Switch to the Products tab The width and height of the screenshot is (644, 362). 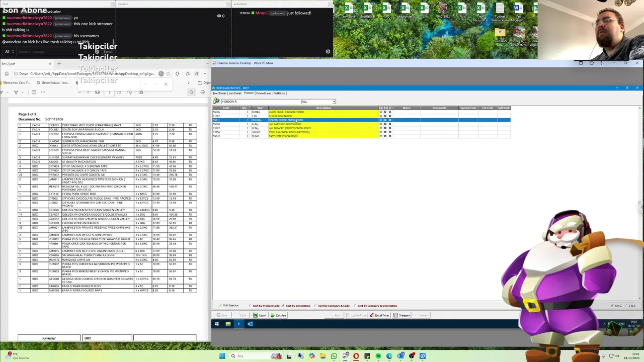pyautogui.click(x=249, y=93)
